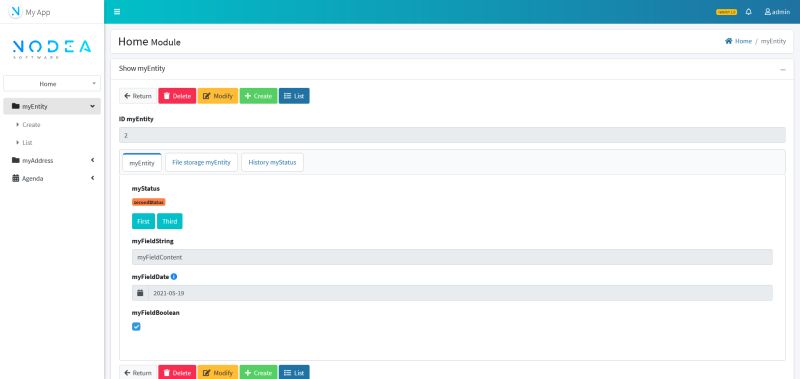Screen dimensions: 800x379
Task: Expand the myAddress sidebar menu chevron
Action: coord(92,160)
